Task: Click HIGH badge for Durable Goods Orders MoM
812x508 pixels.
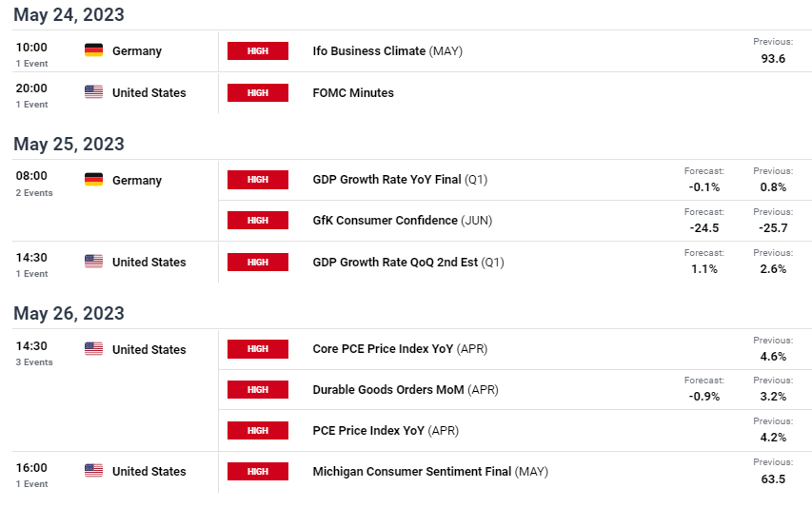Action: coord(258,389)
